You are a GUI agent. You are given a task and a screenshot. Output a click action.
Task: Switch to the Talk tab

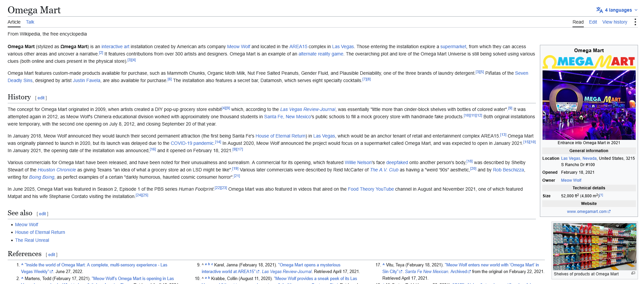click(30, 22)
